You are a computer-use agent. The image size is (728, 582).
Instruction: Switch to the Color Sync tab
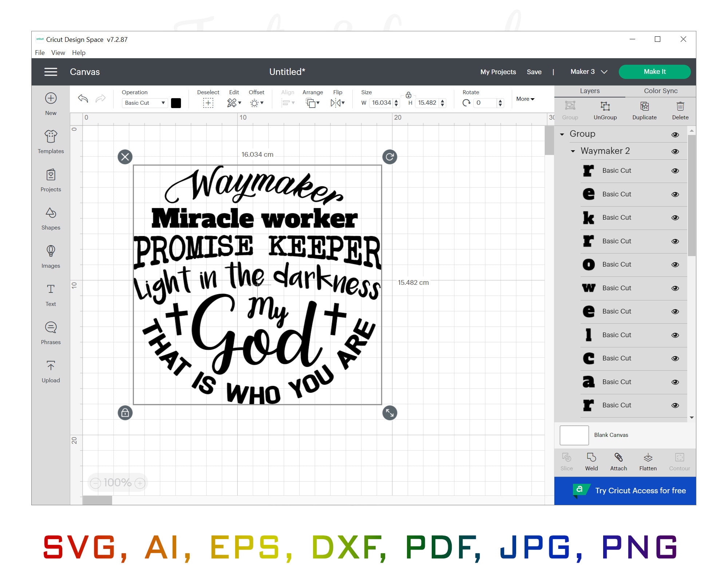(660, 91)
